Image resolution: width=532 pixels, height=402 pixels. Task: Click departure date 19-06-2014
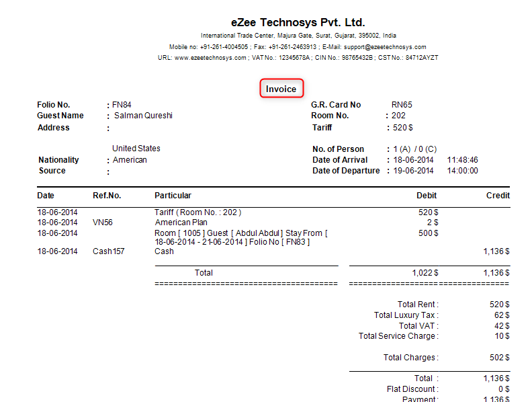click(x=413, y=171)
